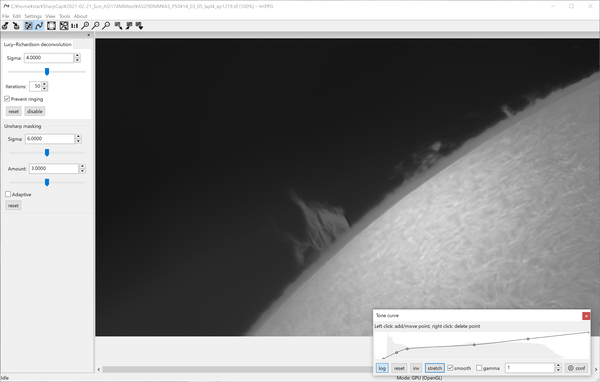600x382 pixels.
Task: Increase deconvolution Sigma with up arrow
Action: (x=77, y=56)
